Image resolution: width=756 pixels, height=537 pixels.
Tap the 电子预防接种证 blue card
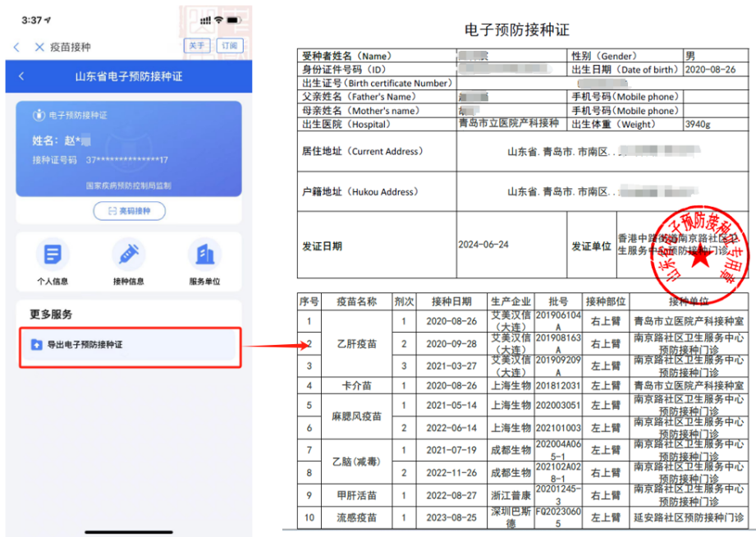pos(129,149)
